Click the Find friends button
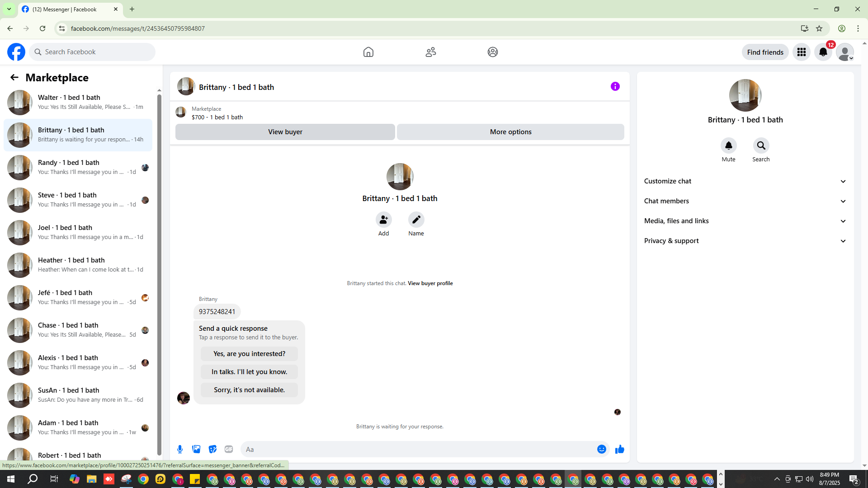Image resolution: width=868 pixels, height=488 pixels. point(765,52)
